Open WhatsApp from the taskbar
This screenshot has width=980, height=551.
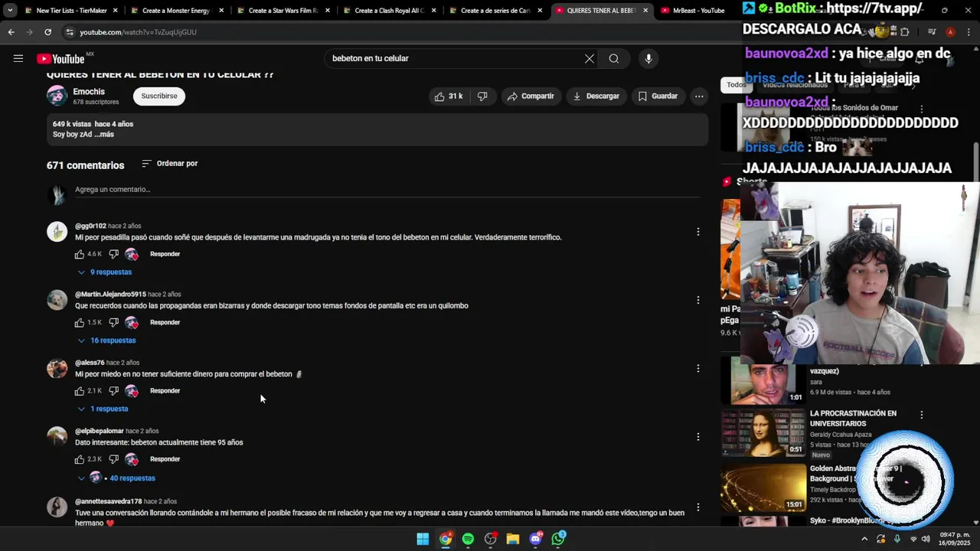coord(559,539)
